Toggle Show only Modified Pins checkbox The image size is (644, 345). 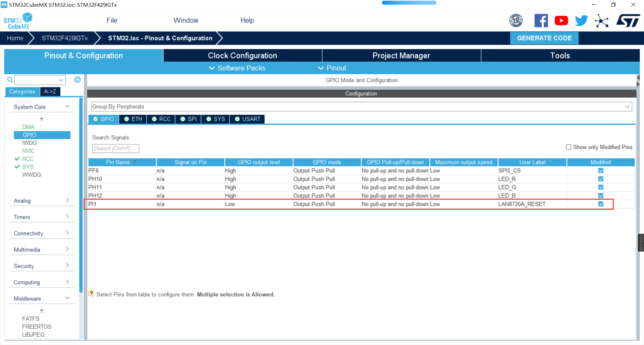pos(569,147)
